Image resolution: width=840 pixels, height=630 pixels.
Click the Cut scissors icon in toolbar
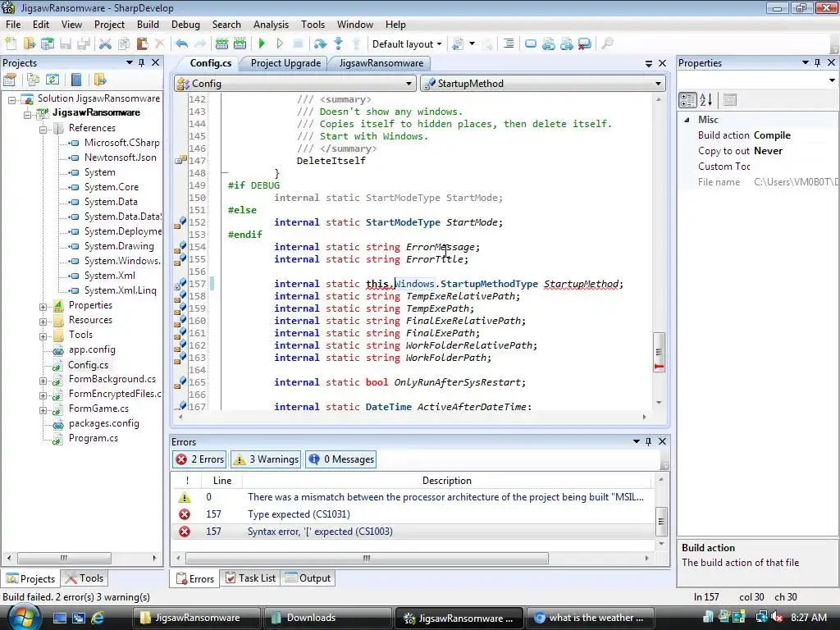tap(105, 43)
